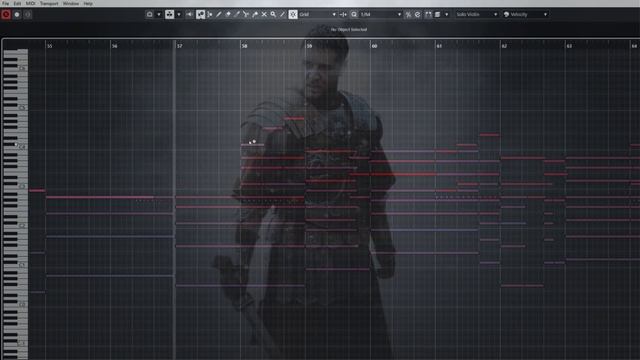Toggle Acoustic Feedback speaker

coord(189,14)
